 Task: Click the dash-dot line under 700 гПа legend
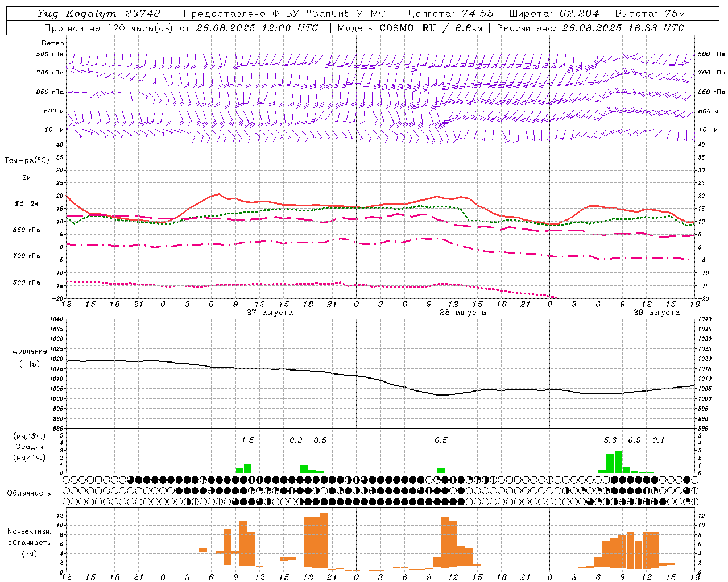click(26, 263)
